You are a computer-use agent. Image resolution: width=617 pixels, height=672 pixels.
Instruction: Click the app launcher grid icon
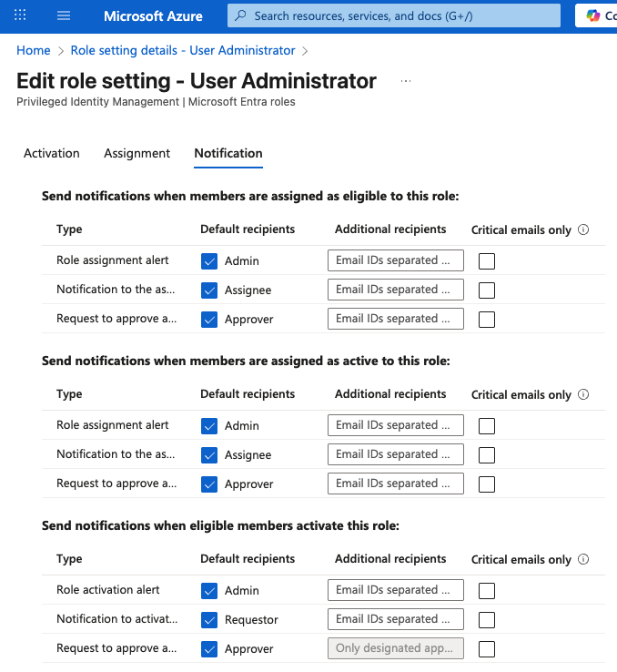click(20, 15)
